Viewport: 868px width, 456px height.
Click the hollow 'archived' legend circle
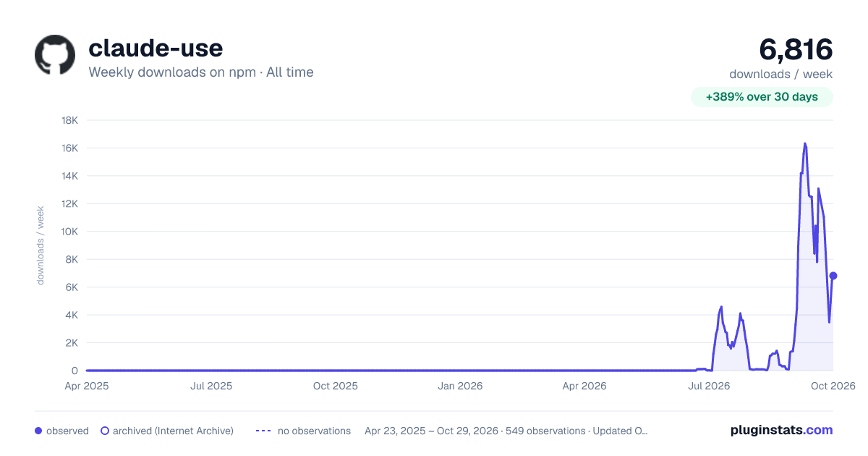click(x=105, y=431)
